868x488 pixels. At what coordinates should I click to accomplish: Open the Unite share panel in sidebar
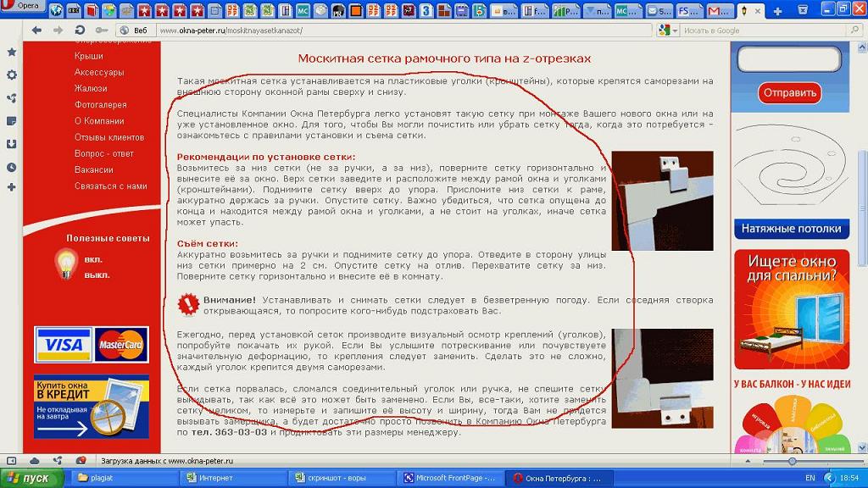click(12, 98)
